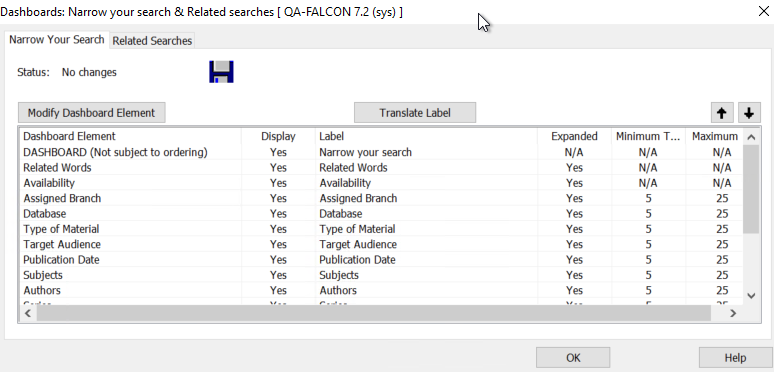Image resolution: width=774 pixels, height=372 pixels.
Task: Open the Narrow Your Search tab
Action: click(x=56, y=39)
